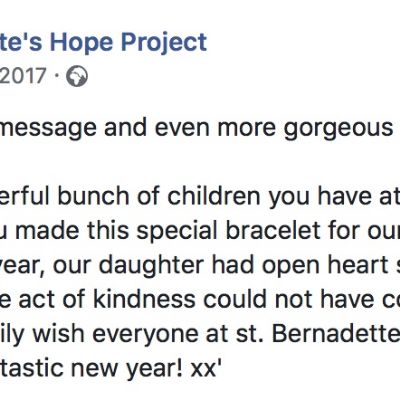Click the word "everyone" in the post
This screenshot has height=400, width=400.
coord(145,335)
